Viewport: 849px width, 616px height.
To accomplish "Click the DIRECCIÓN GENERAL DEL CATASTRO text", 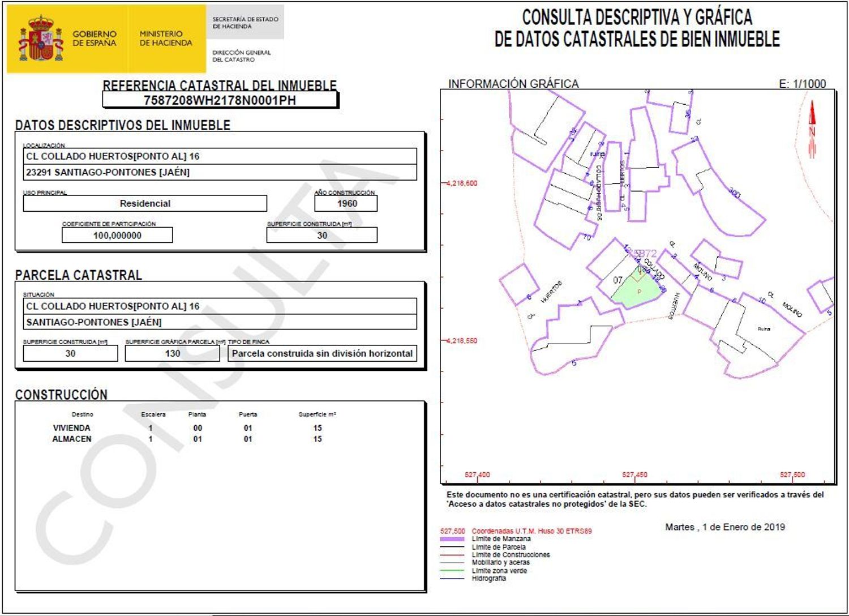I will (242, 56).
